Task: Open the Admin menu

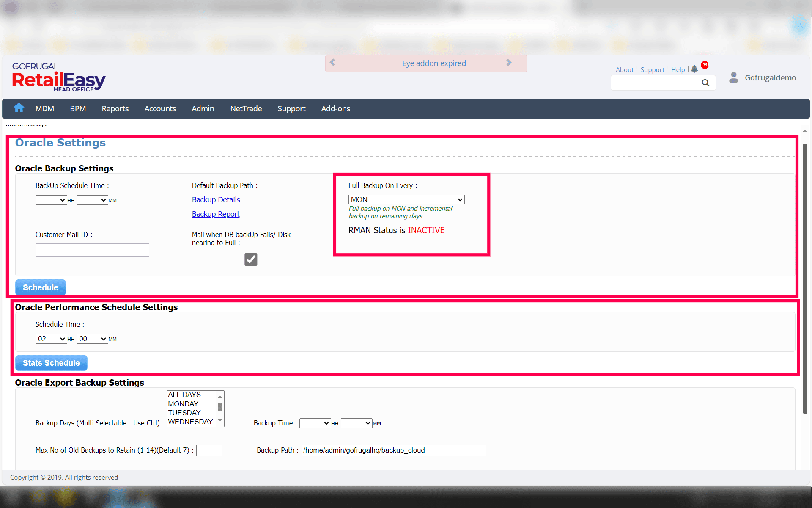Action: (203, 109)
